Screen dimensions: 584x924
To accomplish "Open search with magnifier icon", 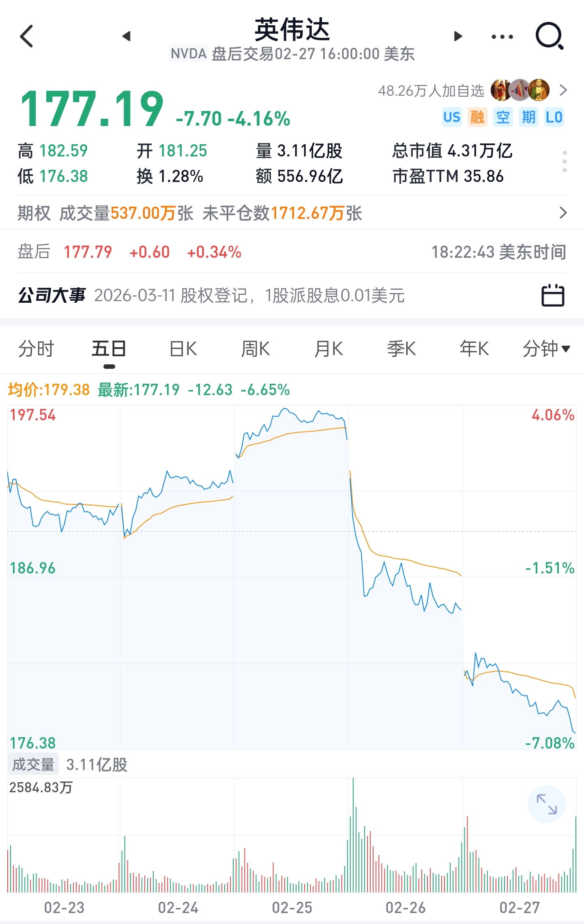I will 550,36.
